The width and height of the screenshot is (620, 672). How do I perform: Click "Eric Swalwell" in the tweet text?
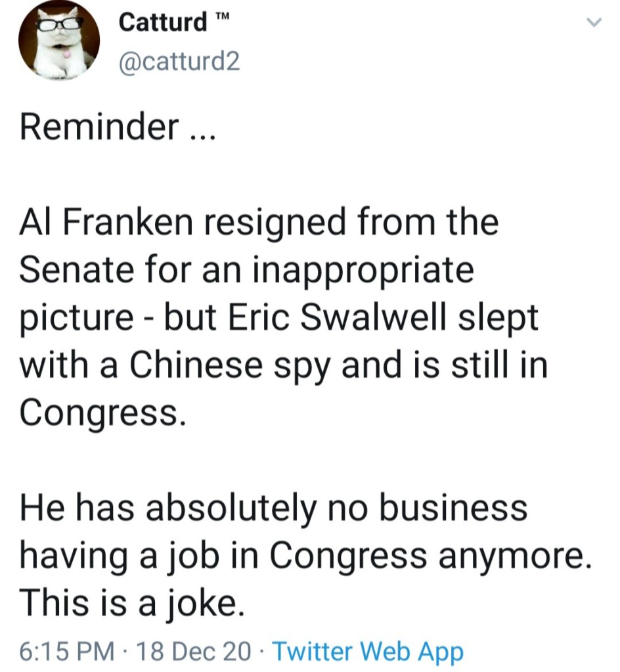coord(374,318)
